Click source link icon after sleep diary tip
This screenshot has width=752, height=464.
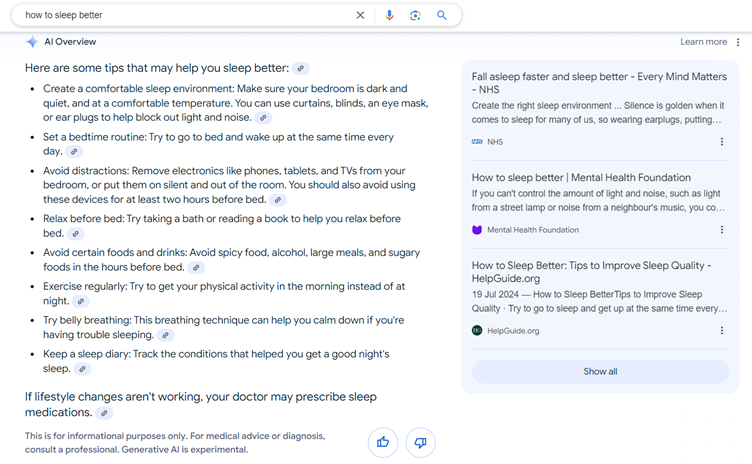[x=82, y=369]
